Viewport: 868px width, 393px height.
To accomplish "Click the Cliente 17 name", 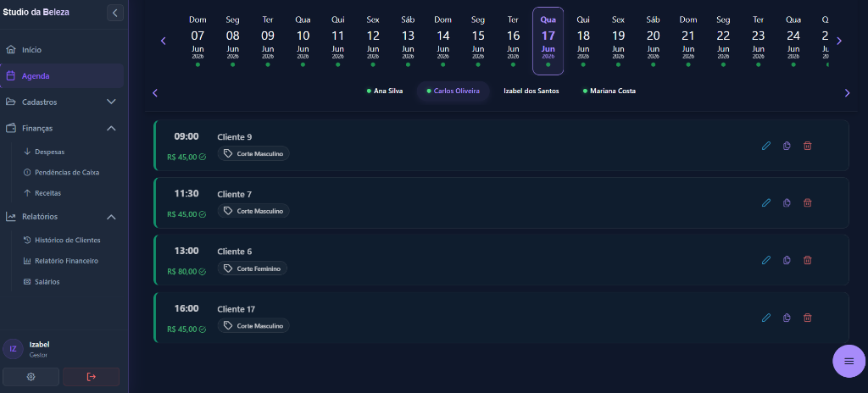I will [236, 309].
